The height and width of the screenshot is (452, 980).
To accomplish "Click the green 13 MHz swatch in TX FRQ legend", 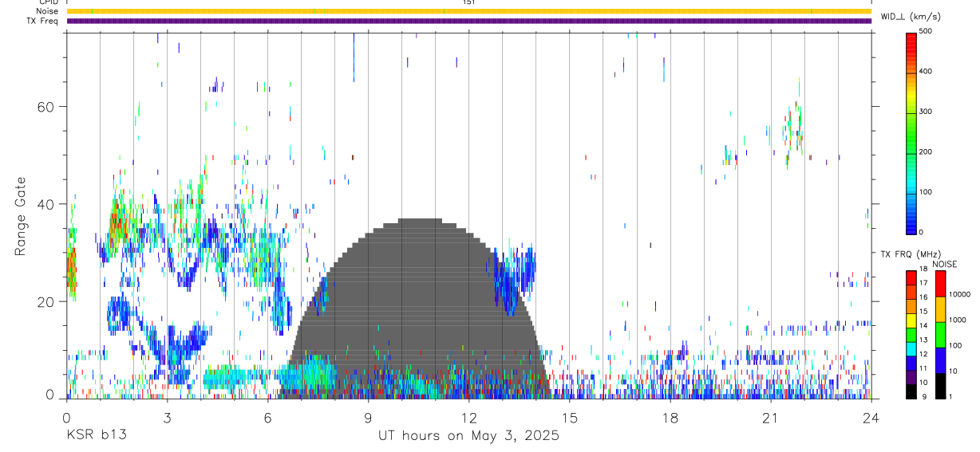I will [911, 335].
